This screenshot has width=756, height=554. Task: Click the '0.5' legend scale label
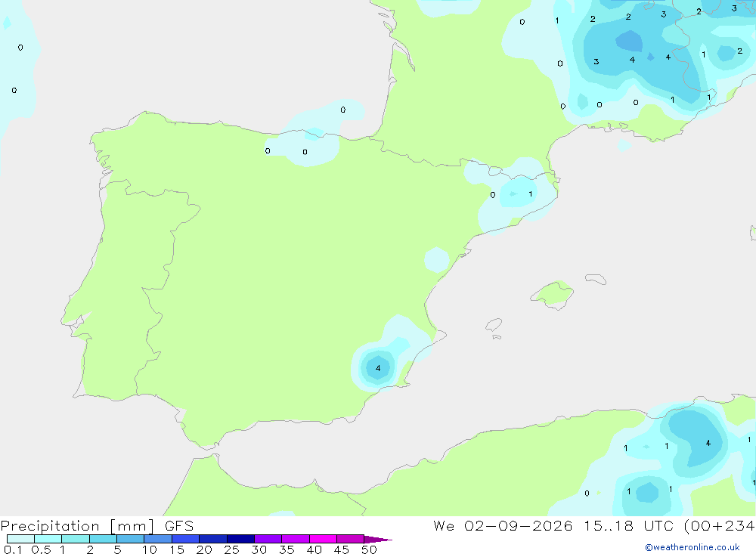coord(41,549)
